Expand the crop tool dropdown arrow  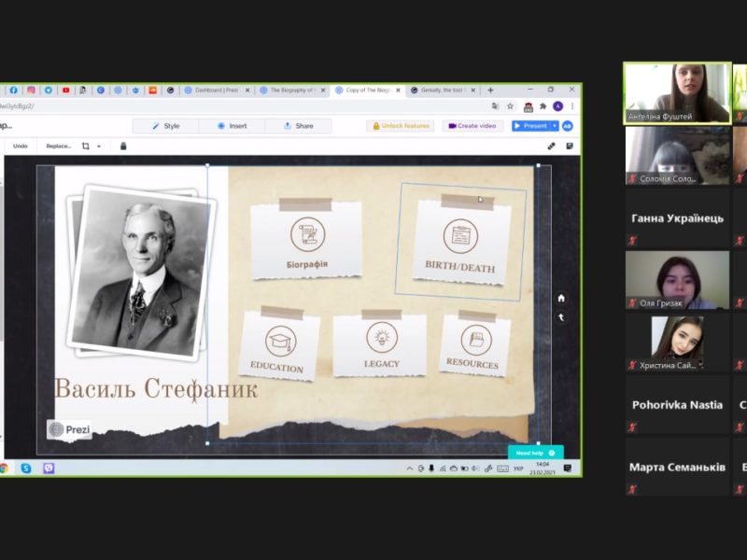[x=98, y=146]
